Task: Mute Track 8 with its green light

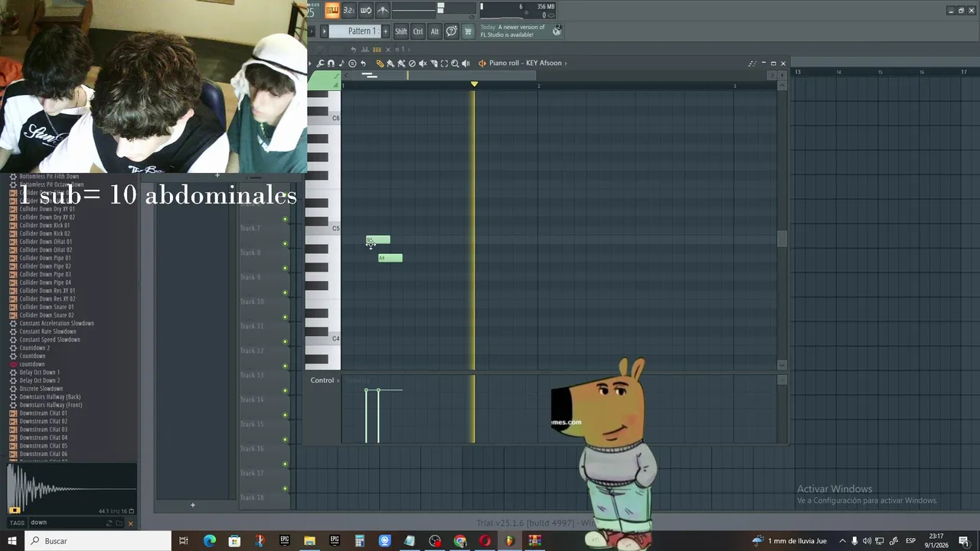Action: tap(285, 244)
